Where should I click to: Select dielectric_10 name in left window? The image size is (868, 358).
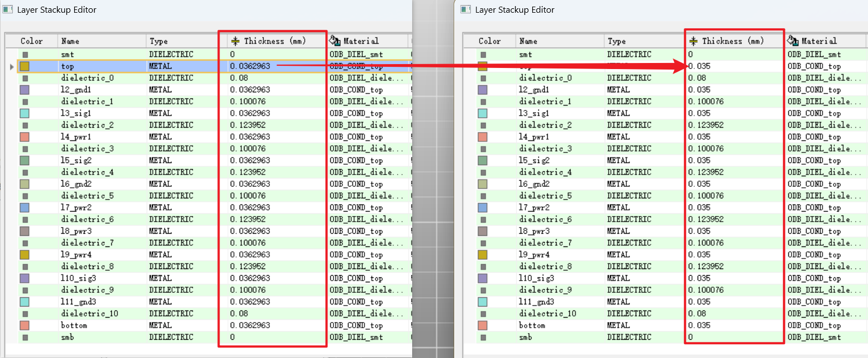(90, 313)
